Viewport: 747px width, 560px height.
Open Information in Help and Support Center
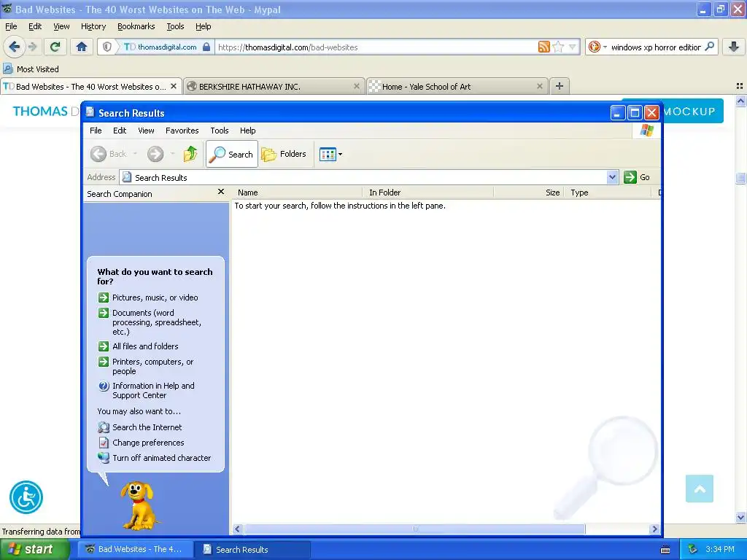tap(146, 391)
